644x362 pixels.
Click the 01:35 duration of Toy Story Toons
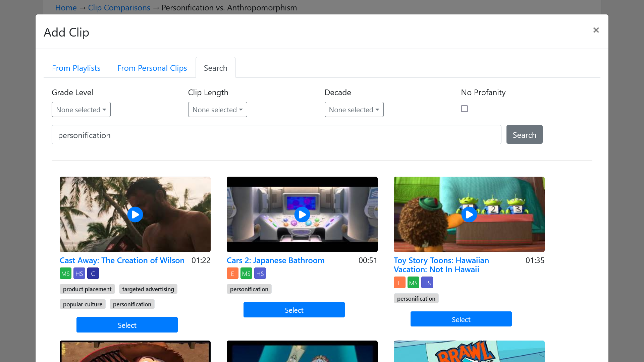coord(535,260)
